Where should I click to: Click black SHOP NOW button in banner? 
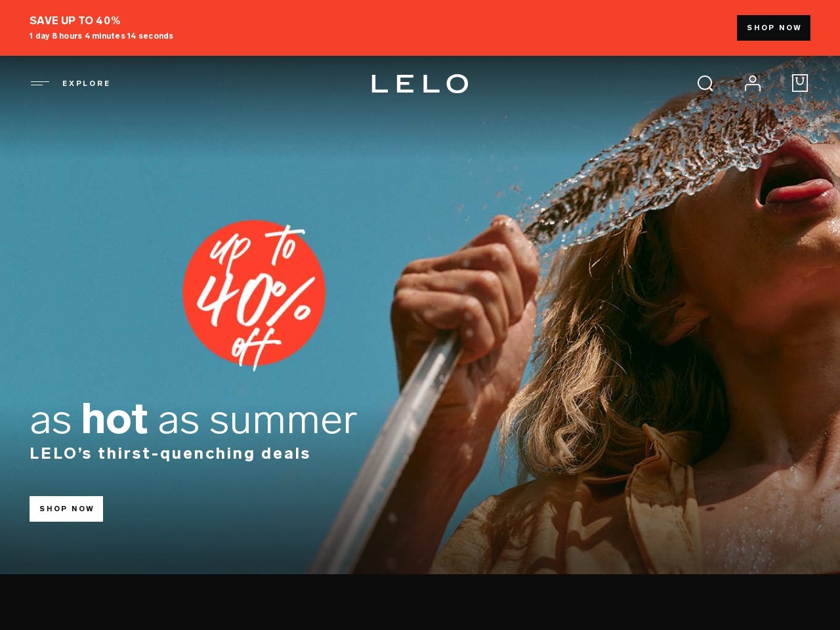coord(774,28)
